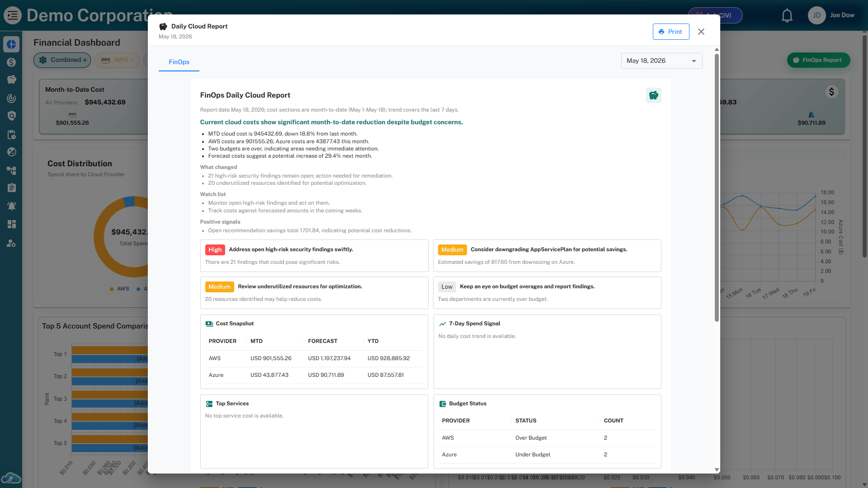Open the user settings sidebar icon
This screenshot has height=488, width=868.
[x=12, y=244]
